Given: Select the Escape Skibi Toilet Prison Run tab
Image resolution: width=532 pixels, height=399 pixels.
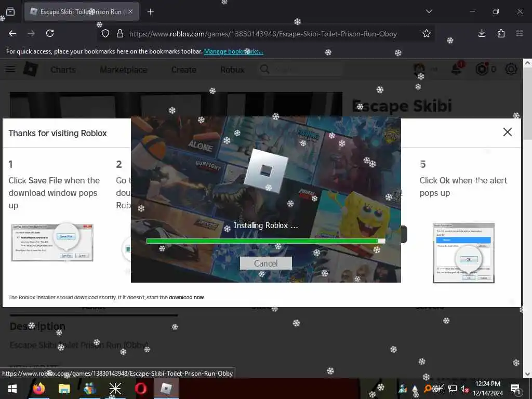Looking at the screenshot, I should coord(82,11).
